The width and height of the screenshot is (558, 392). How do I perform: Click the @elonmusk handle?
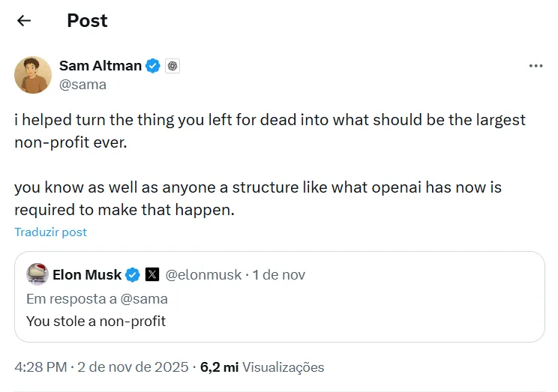pos(203,275)
